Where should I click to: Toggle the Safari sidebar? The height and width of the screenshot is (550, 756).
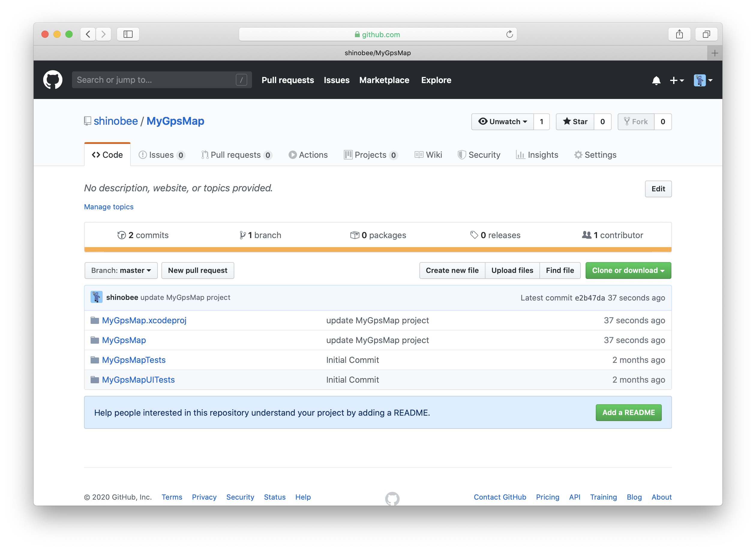128,34
